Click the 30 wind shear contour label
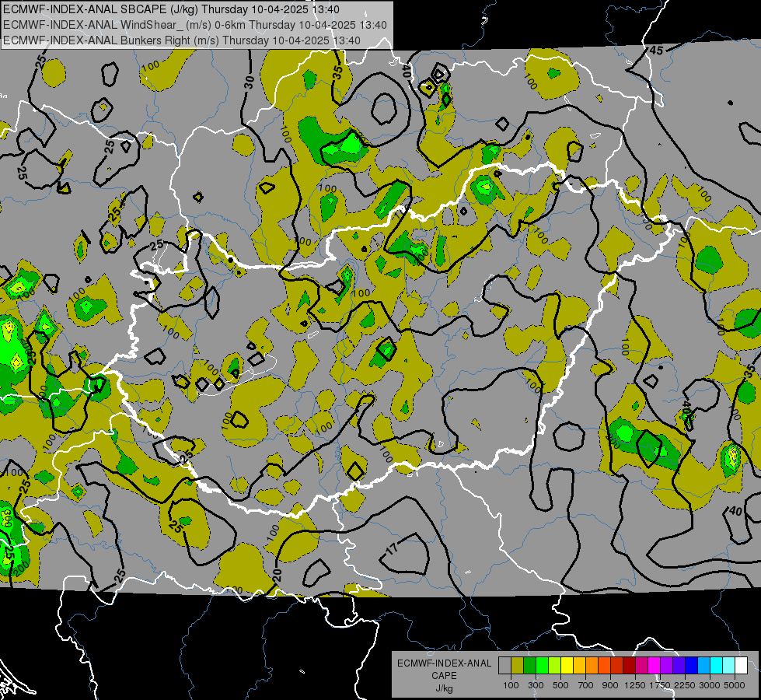Viewport: 761px width, 700px height. (249, 82)
